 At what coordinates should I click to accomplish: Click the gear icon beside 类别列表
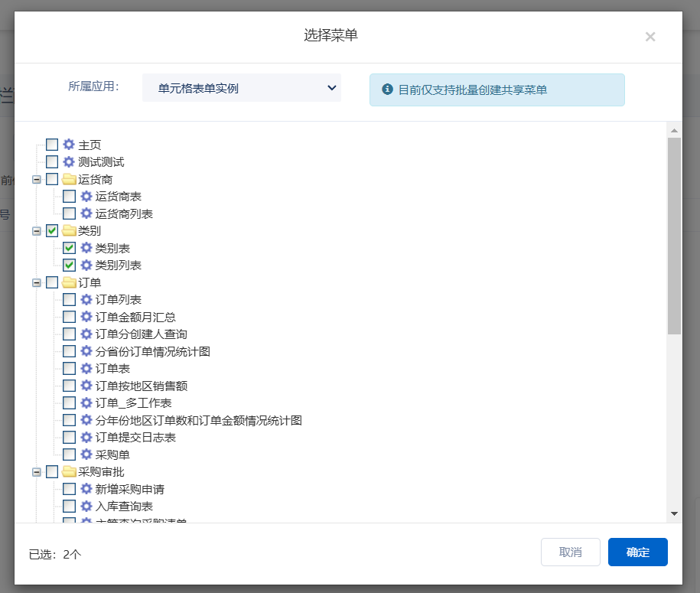[86, 265]
